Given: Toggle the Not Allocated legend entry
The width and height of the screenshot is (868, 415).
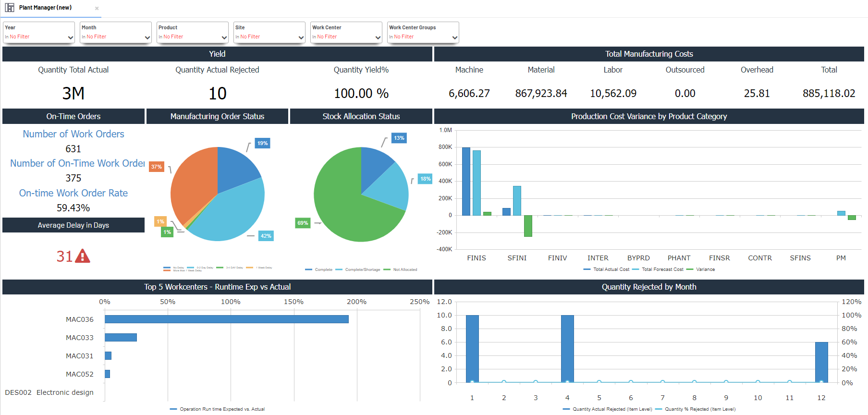Looking at the screenshot, I should point(404,270).
